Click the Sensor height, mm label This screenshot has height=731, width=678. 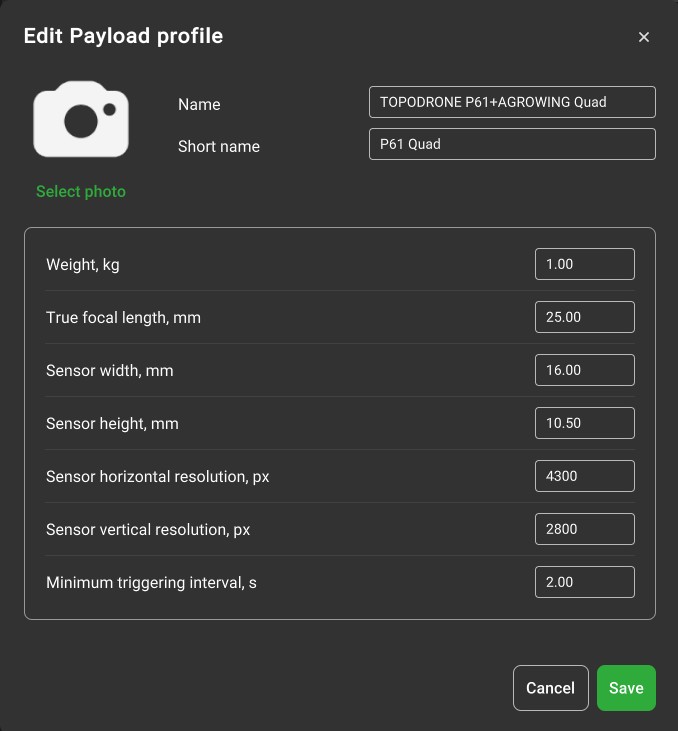tap(112, 424)
